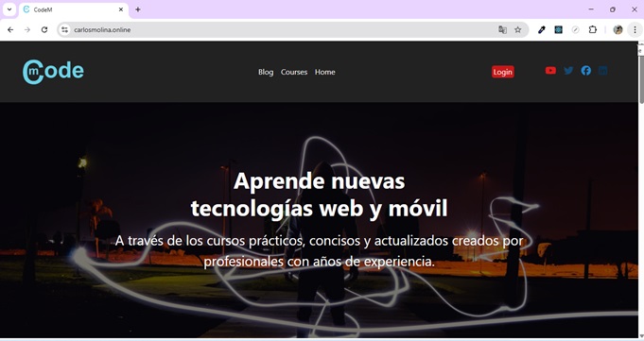This screenshot has height=341, width=644.
Task: Translate this page icon in address bar
Action: [502, 29]
